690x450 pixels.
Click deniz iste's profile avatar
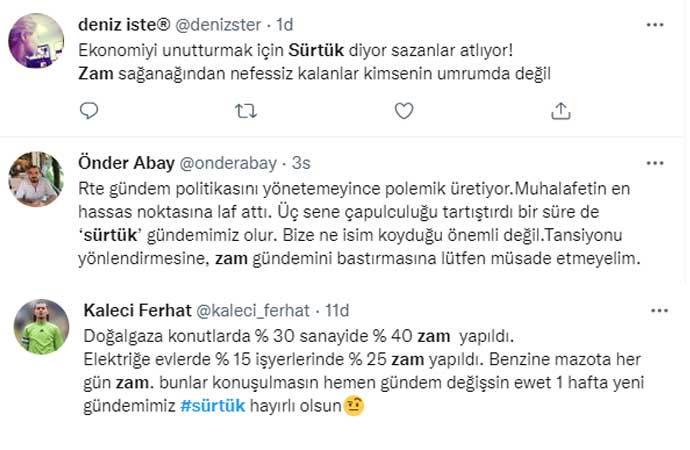pos(36,41)
